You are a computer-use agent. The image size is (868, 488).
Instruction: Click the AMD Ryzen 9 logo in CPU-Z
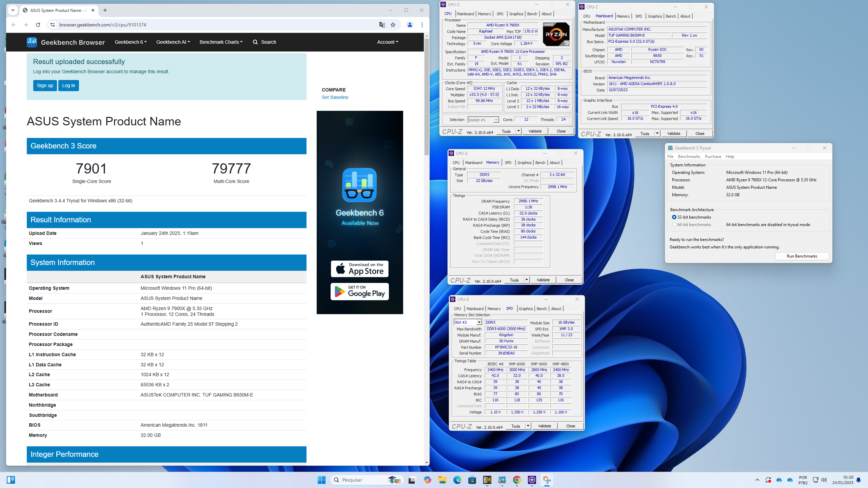tap(556, 34)
